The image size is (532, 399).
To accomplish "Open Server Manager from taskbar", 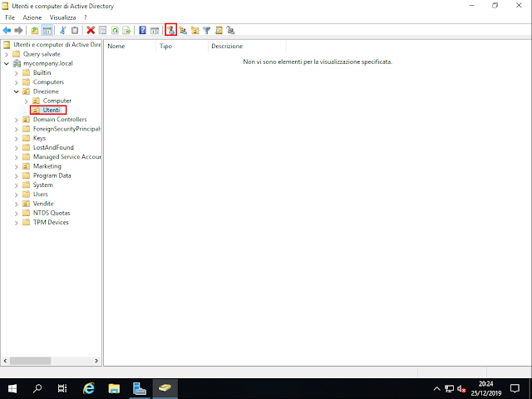I will pos(139,388).
